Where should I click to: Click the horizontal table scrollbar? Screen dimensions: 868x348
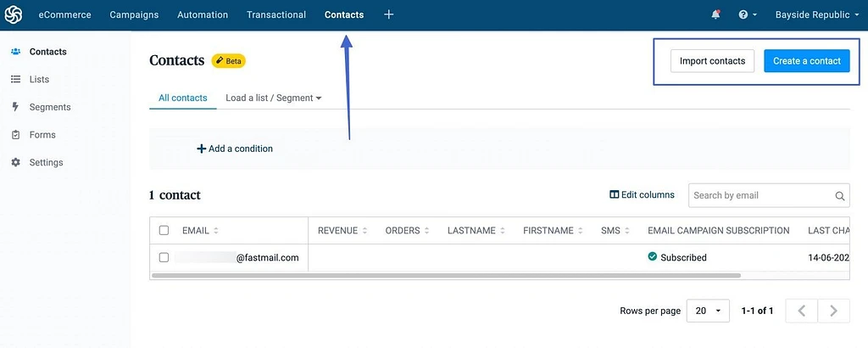[x=446, y=275]
